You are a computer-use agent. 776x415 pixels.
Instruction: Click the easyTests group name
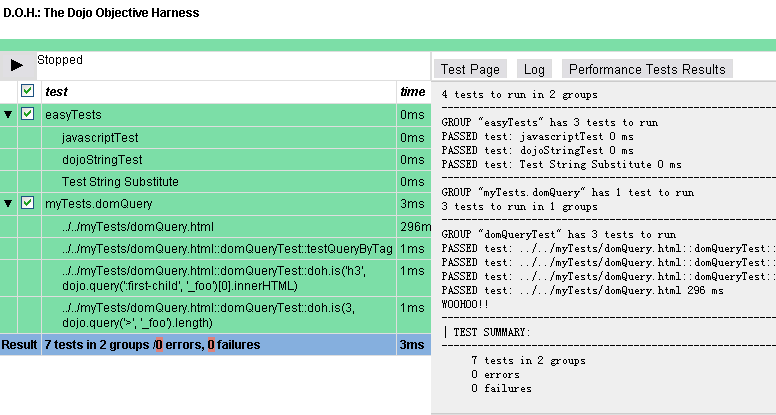pos(73,115)
